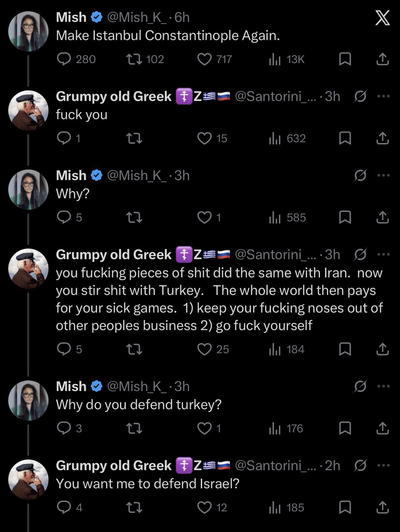Click the X logo in top corner
This screenshot has height=532, width=400.
(x=382, y=18)
